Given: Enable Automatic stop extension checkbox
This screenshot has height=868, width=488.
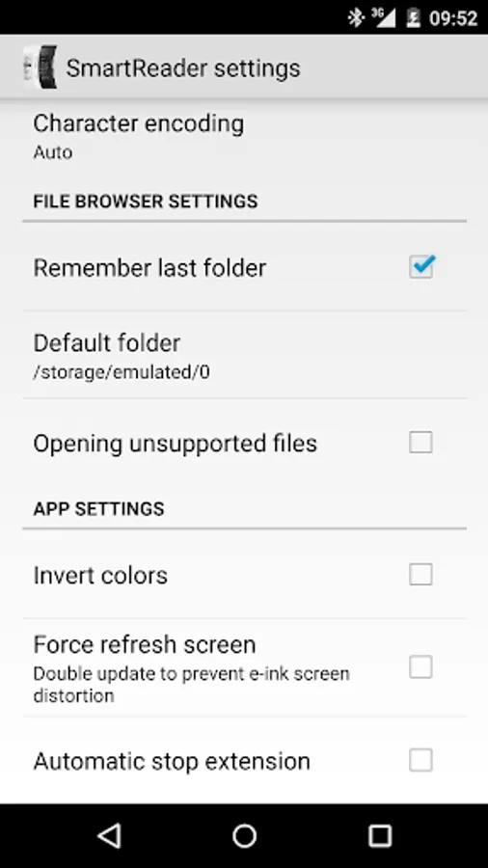Looking at the screenshot, I should [420, 760].
